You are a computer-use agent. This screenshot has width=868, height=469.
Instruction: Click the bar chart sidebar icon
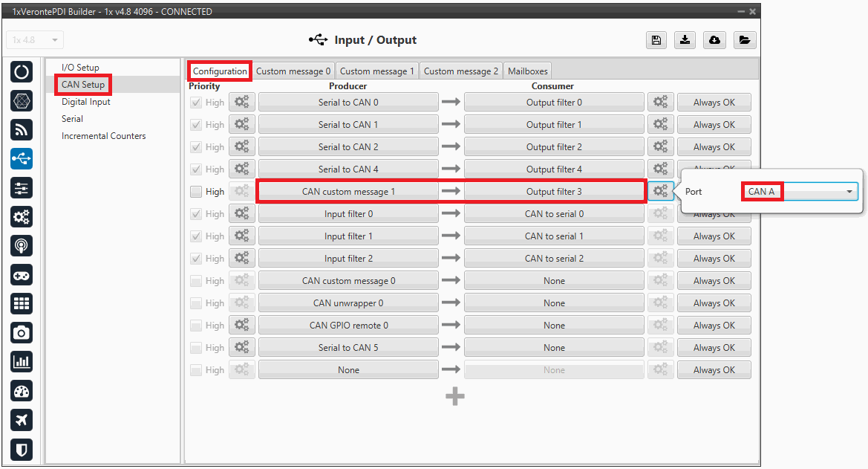(22, 362)
